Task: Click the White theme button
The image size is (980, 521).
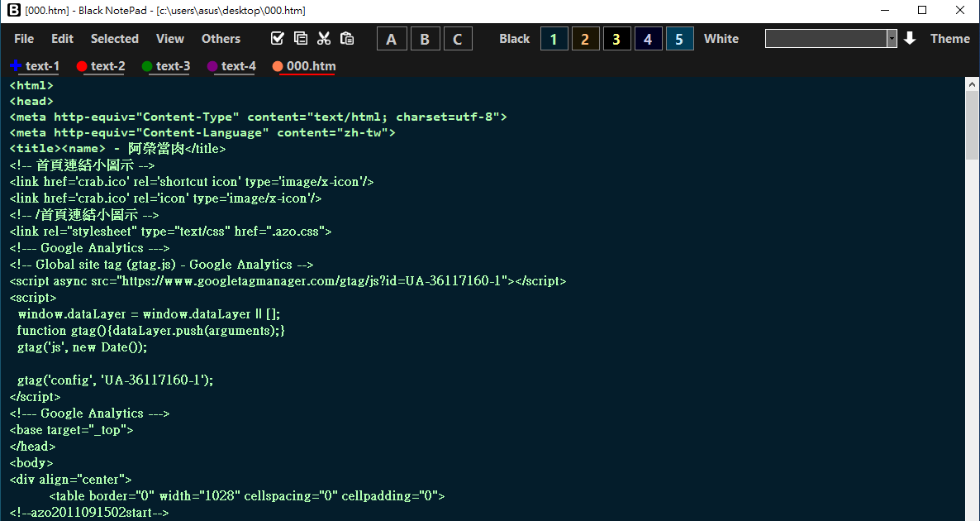Action: (x=721, y=38)
